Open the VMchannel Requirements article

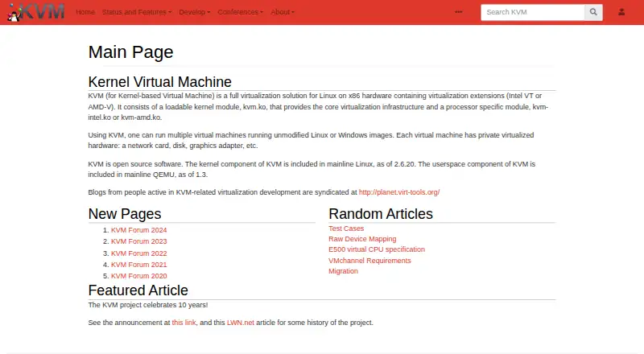369,261
